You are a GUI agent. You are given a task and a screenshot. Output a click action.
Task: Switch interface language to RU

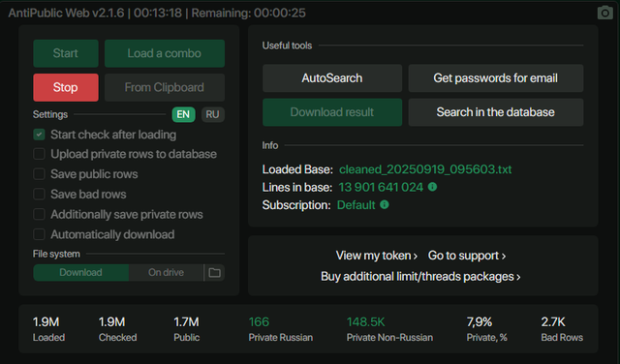point(213,114)
